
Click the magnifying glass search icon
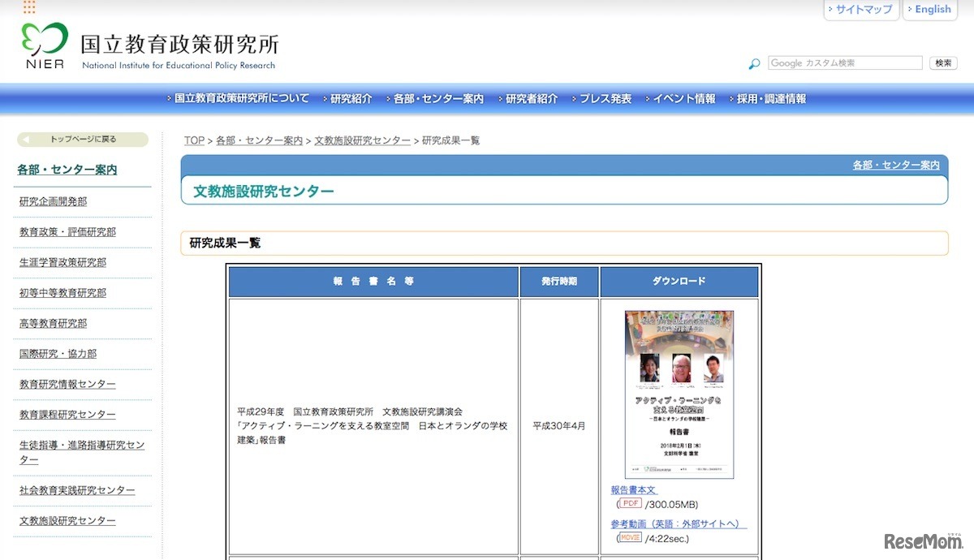[x=753, y=63]
